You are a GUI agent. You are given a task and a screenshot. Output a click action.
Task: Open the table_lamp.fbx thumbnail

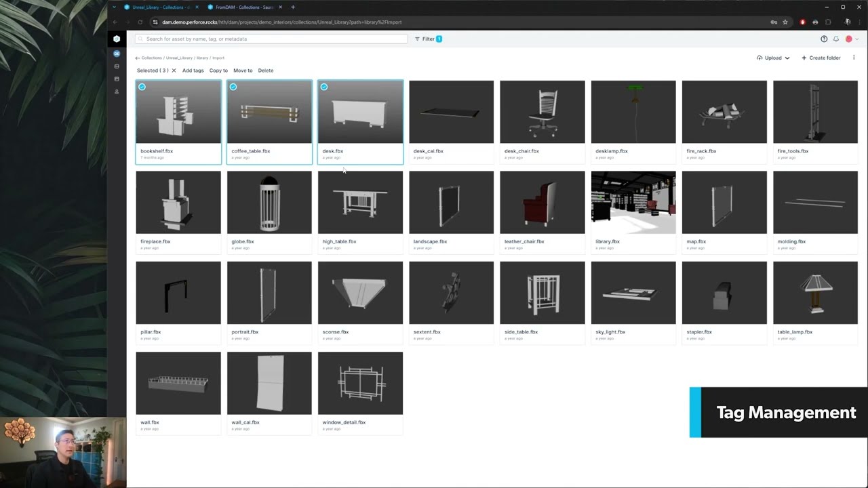(x=815, y=293)
